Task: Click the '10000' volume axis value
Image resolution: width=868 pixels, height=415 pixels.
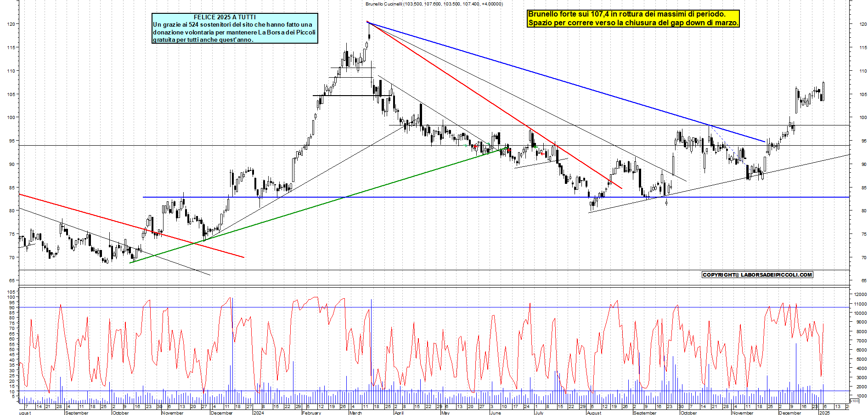Action: point(860,313)
